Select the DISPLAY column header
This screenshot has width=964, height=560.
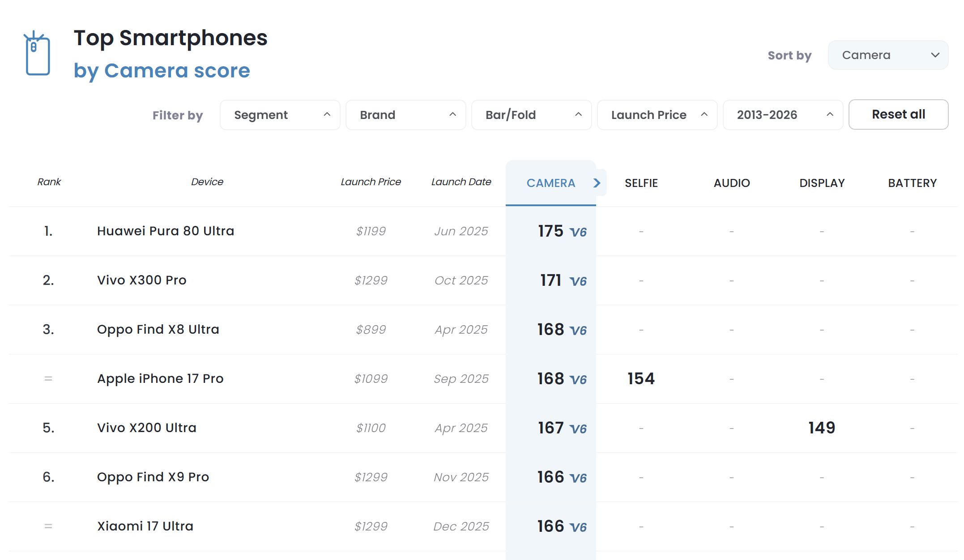coord(822,183)
